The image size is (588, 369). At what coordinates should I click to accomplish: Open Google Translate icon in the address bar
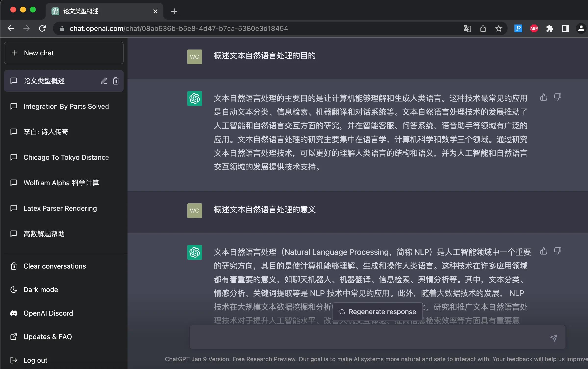467,28
